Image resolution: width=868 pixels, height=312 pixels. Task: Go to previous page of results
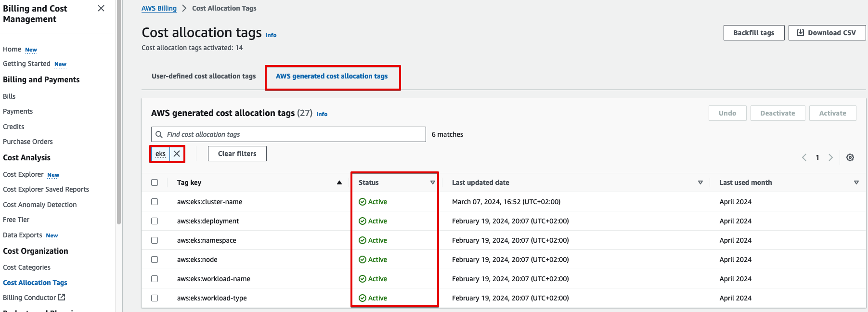804,157
